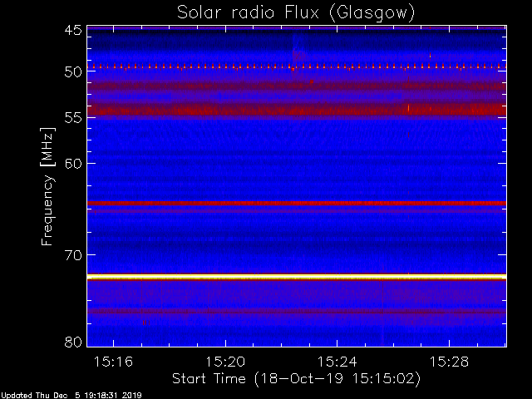This screenshot has width=532, height=399.
Task: Click the 70 frequency tick label
Action: pos(73,255)
